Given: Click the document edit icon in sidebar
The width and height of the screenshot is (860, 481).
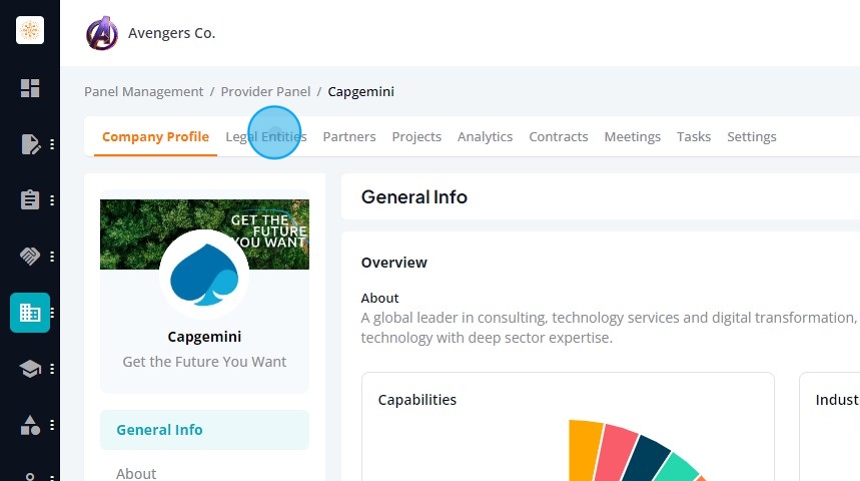Looking at the screenshot, I should coord(30,144).
